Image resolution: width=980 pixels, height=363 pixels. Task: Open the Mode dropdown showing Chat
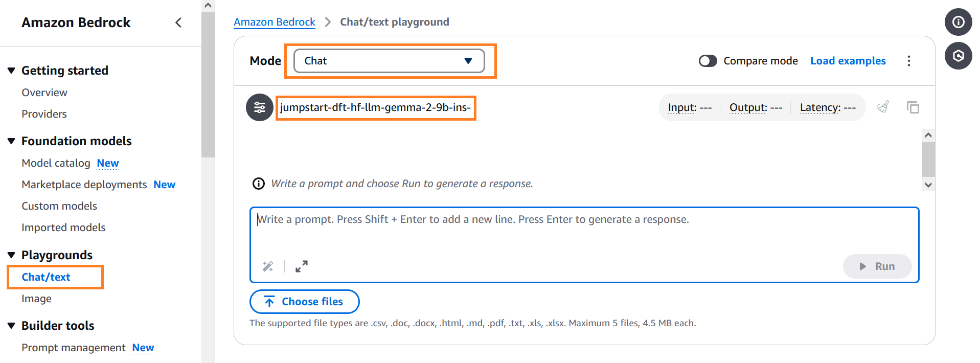(389, 61)
